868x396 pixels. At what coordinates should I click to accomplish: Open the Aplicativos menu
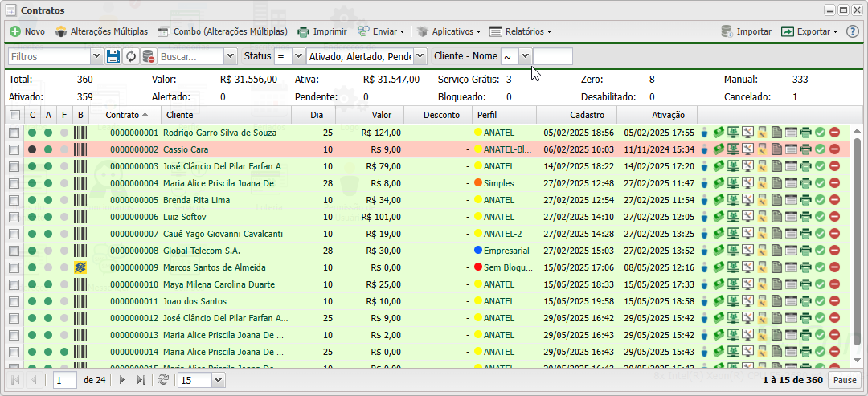pos(448,31)
